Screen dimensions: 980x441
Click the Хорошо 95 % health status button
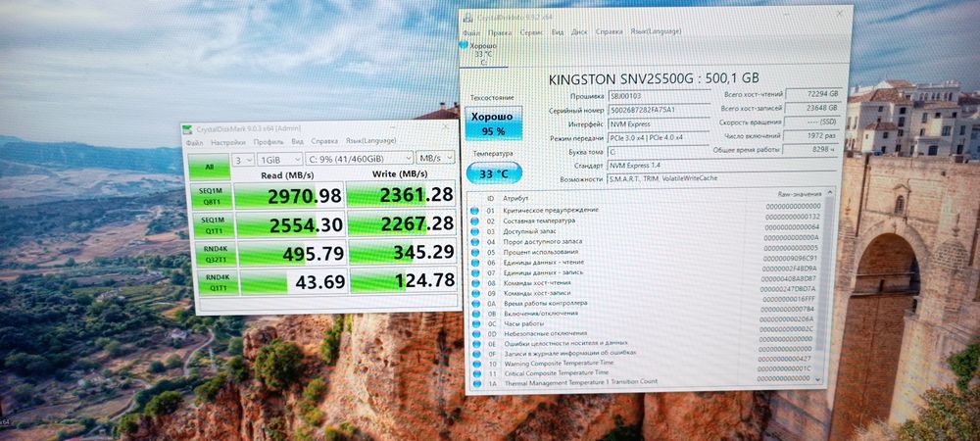pyautogui.click(x=494, y=123)
